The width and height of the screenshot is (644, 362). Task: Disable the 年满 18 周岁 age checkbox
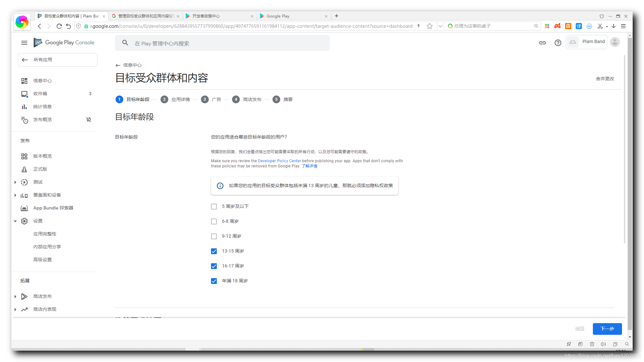214,281
